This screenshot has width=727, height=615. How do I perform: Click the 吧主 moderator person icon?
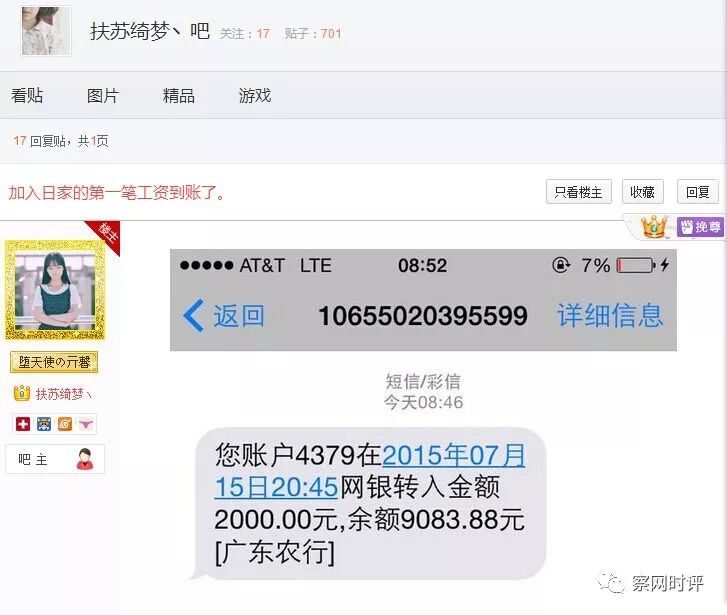point(85,459)
